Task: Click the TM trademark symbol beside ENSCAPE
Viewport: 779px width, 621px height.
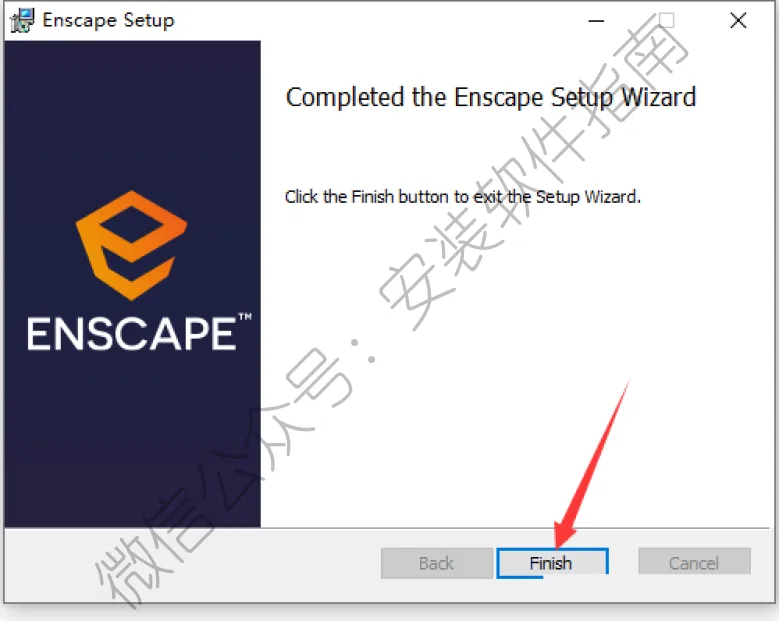Action: (x=245, y=316)
